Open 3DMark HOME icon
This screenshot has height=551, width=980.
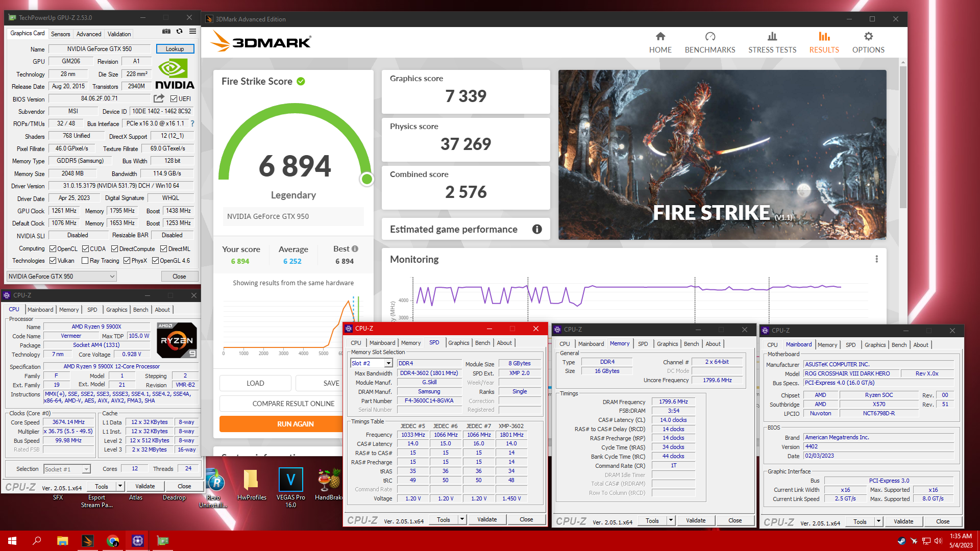point(660,37)
